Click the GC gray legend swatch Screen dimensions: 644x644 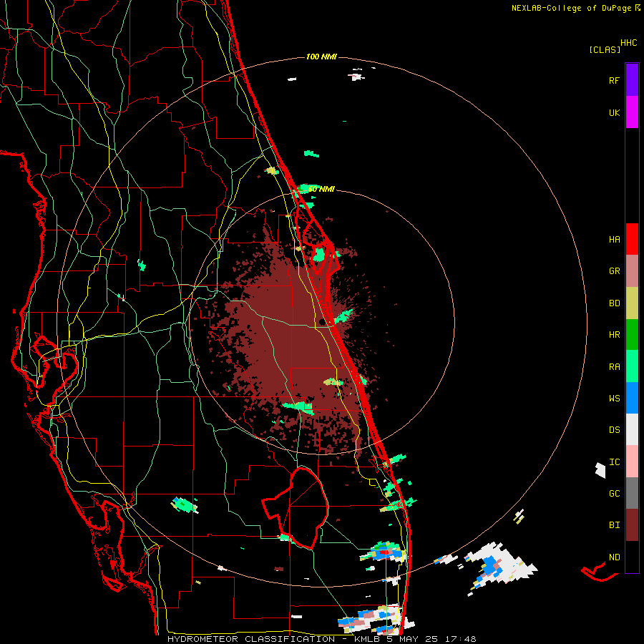[632, 493]
